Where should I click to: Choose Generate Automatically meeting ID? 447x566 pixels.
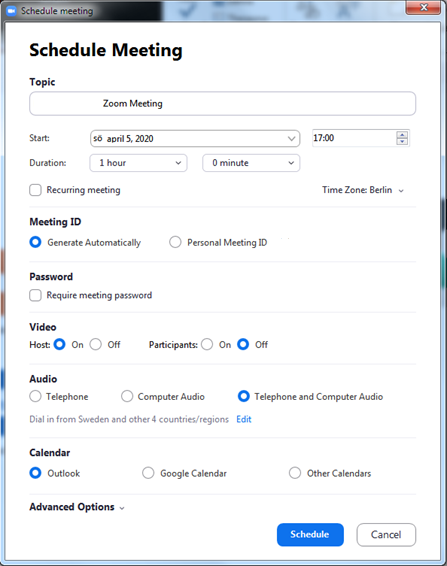[35, 242]
